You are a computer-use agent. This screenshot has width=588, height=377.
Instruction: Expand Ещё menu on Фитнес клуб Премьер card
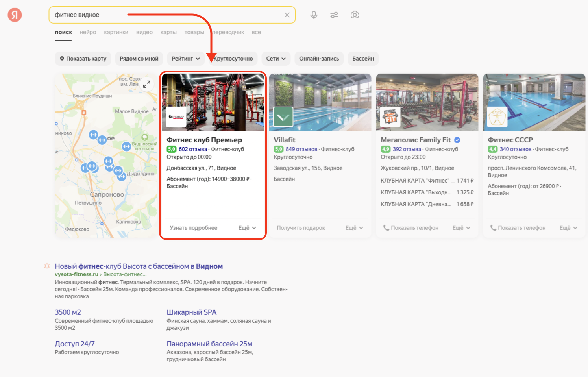[x=247, y=228]
